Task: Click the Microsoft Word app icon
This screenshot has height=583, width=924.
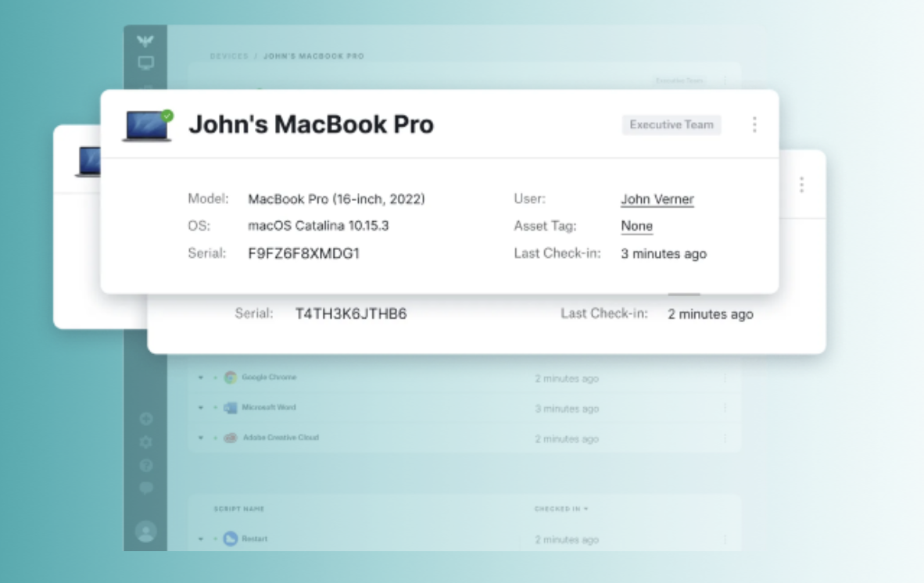Action: [231, 407]
